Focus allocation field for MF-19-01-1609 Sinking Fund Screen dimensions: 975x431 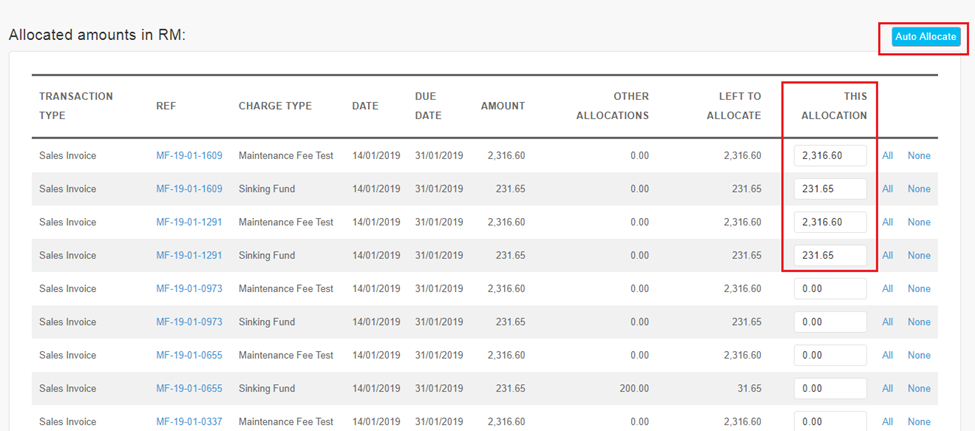[x=830, y=189]
